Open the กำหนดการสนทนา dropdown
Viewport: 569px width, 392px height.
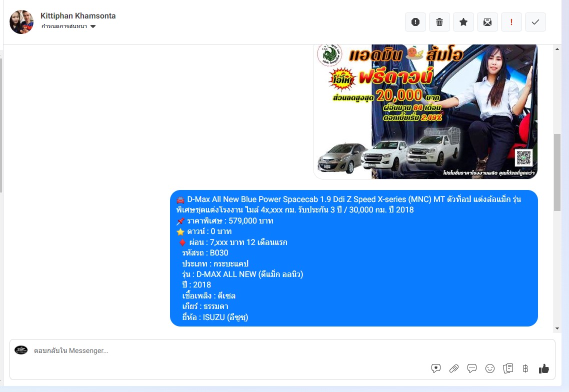pos(68,26)
